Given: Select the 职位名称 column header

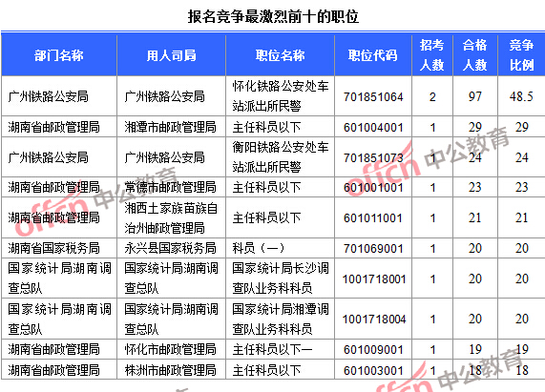Looking at the screenshot, I should (281, 55).
